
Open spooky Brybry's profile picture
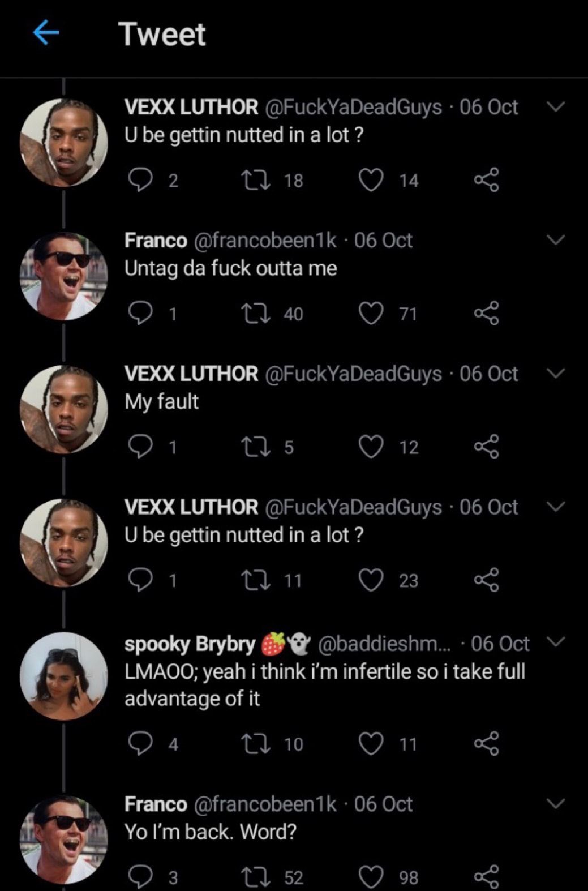63,676
